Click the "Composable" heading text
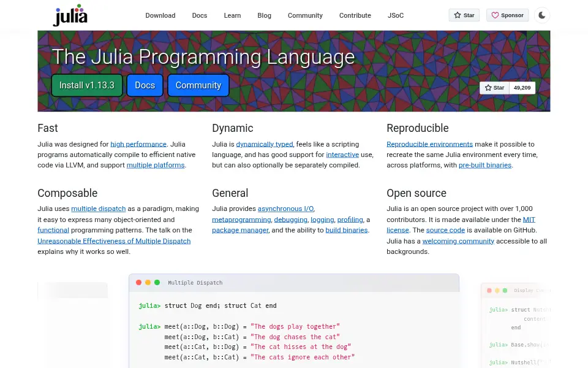The image size is (588, 368). (67, 193)
